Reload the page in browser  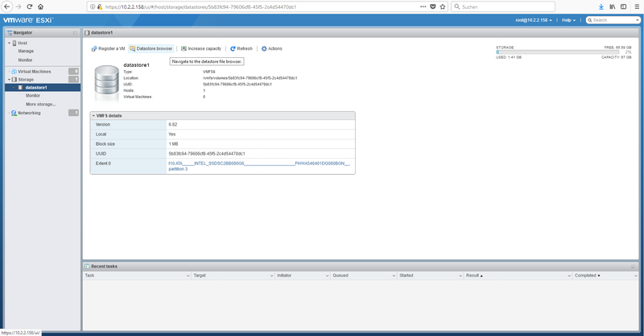[30, 6]
